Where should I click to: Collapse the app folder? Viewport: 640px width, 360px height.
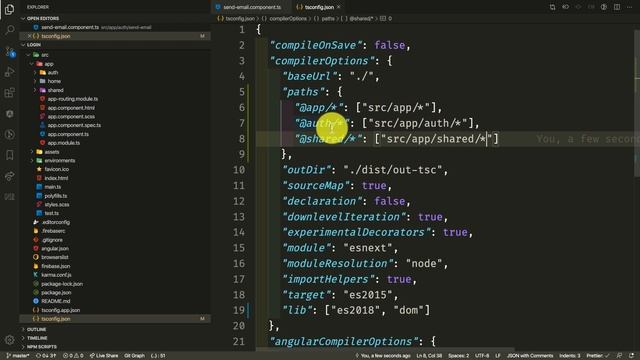pyautogui.click(x=49, y=64)
